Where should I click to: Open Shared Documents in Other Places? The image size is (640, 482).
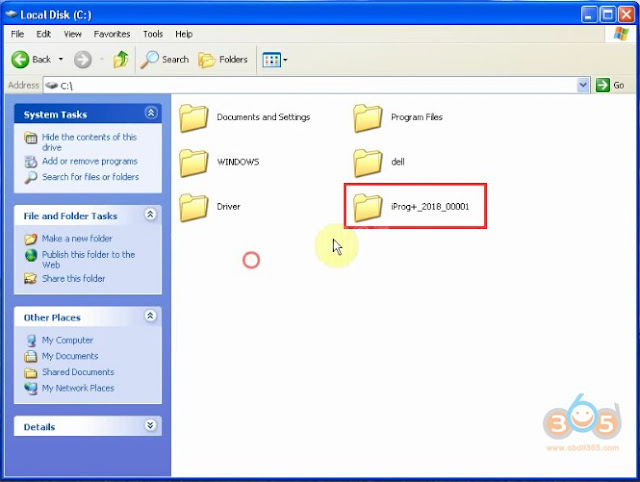tap(78, 372)
